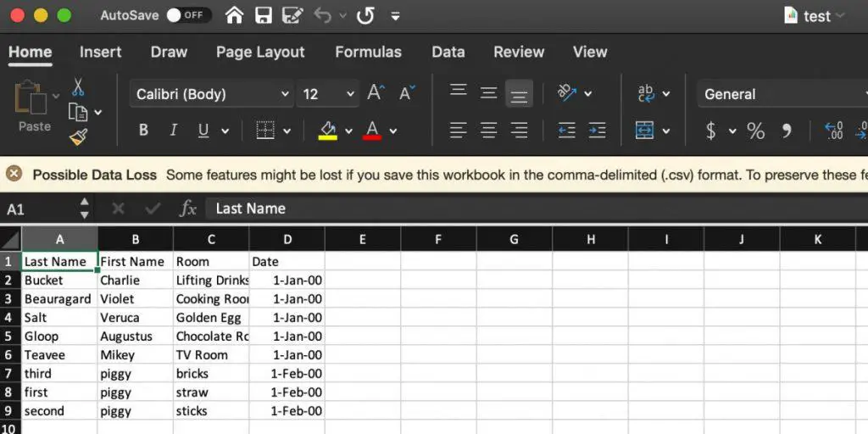Viewport: 868px width, 434px height.
Task: Decrease font size with smaller A
Action: coord(407,93)
